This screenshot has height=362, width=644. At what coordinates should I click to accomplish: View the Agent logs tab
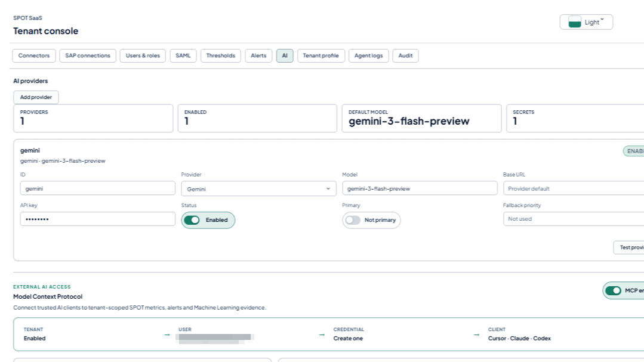[368, 55]
